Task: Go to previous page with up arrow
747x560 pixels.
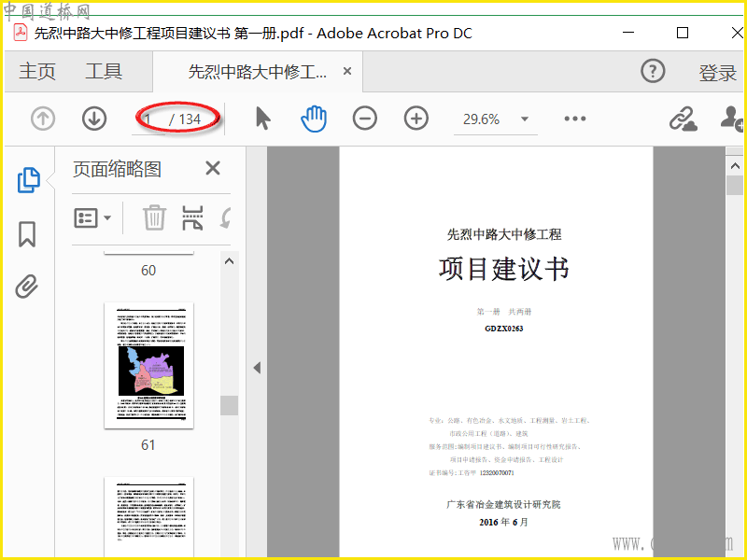Action: point(43,119)
